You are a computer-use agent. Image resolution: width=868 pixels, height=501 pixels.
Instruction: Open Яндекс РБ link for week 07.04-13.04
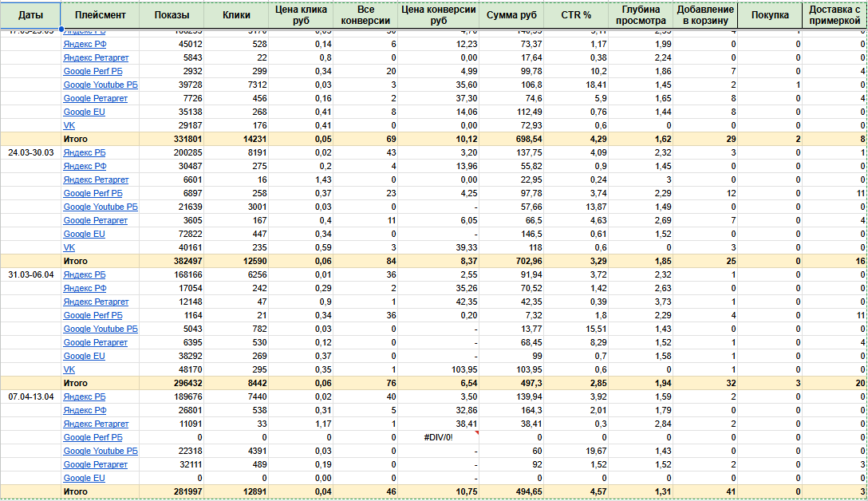[x=84, y=397]
